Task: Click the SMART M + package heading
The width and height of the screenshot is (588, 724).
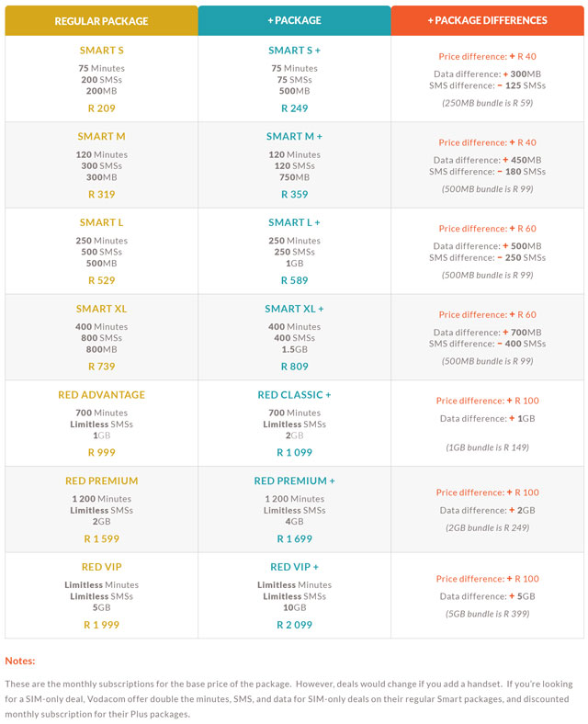Action: [x=294, y=137]
